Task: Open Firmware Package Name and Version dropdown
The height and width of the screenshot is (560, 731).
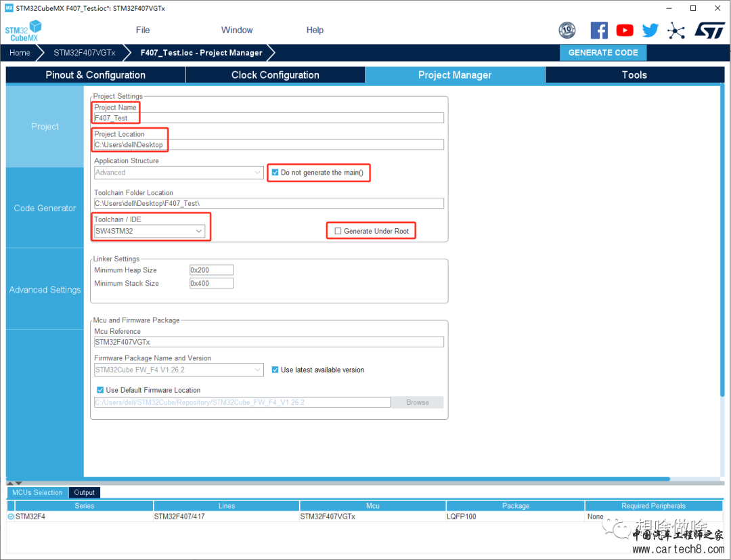Action: pos(179,370)
